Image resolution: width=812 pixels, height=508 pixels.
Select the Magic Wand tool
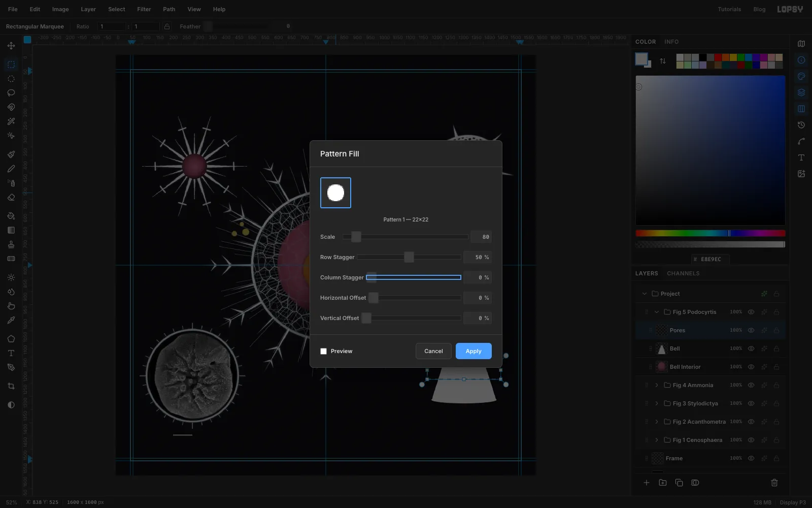(11, 121)
